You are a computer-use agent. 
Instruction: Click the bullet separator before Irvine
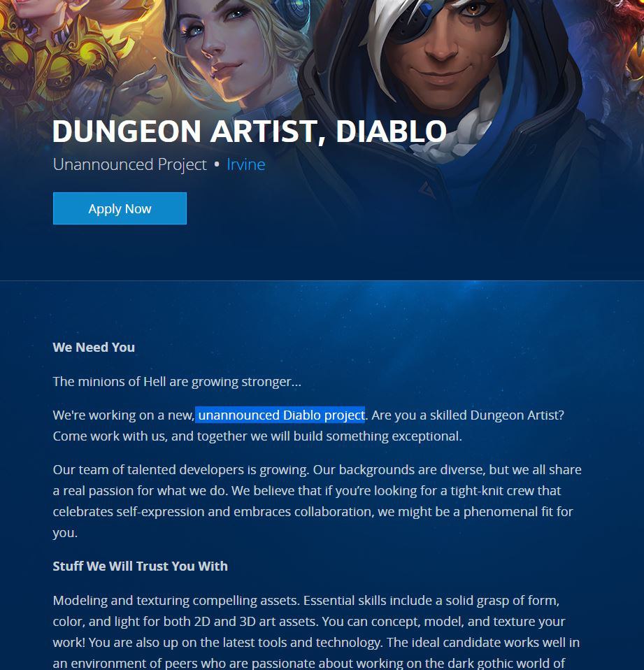point(217,165)
